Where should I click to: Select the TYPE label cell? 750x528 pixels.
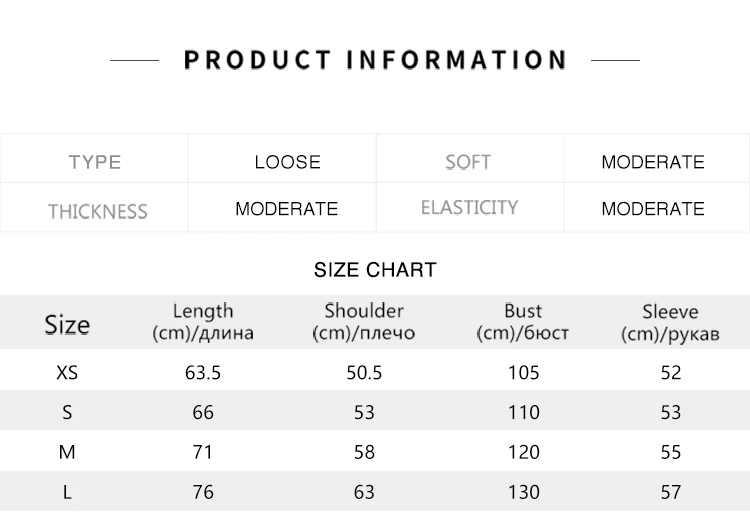tap(95, 162)
